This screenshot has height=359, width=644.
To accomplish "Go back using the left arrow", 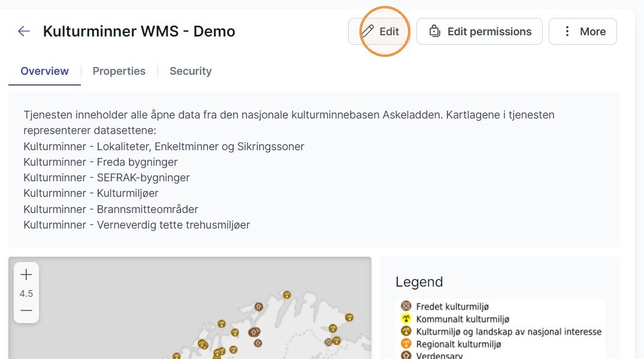I will coord(24,31).
